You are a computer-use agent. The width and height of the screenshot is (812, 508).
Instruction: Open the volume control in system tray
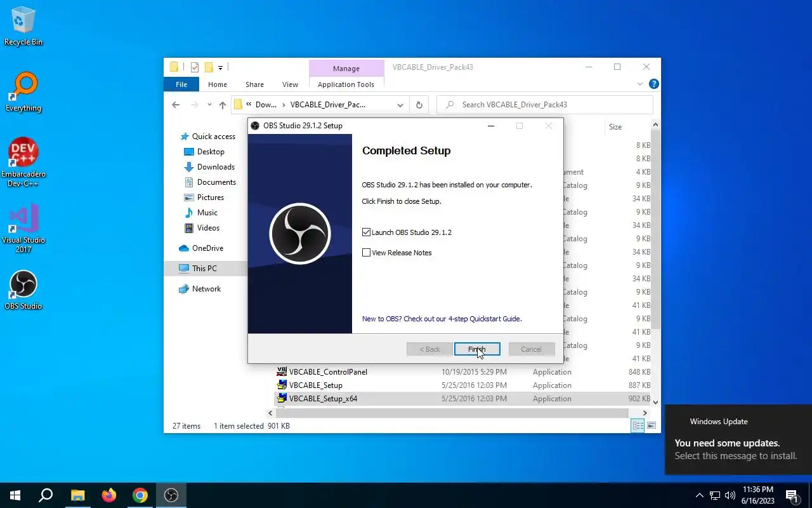tap(730, 495)
